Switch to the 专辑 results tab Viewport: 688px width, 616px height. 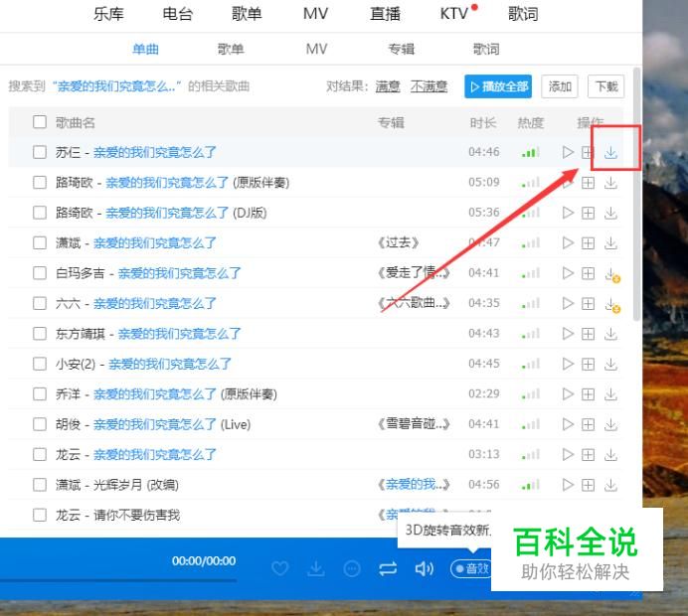point(401,49)
